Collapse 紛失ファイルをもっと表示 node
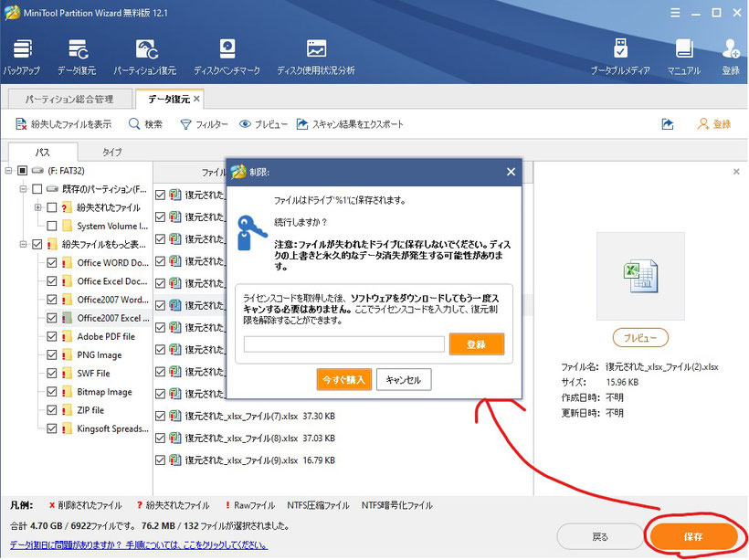Viewport: 749px width, 560px height. pyautogui.click(x=23, y=244)
